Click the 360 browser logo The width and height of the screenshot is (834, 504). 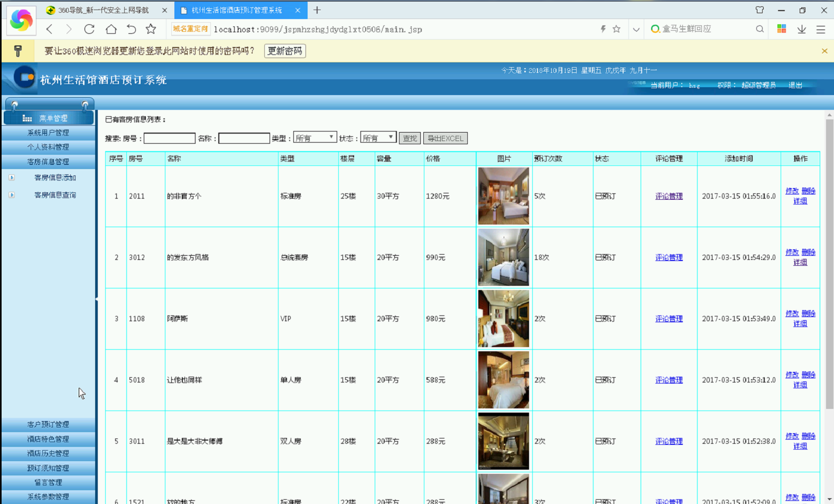pyautogui.click(x=21, y=20)
